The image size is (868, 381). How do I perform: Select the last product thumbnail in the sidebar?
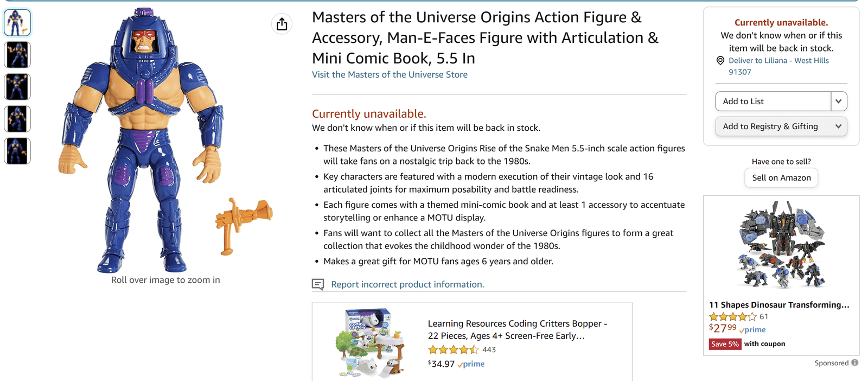[x=17, y=151]
